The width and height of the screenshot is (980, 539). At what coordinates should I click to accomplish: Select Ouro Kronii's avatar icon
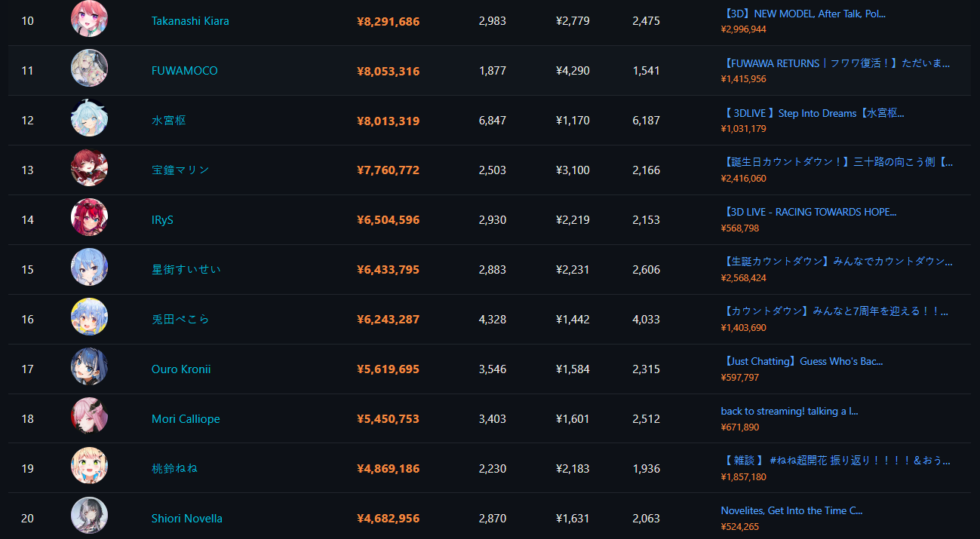point(89,367)
